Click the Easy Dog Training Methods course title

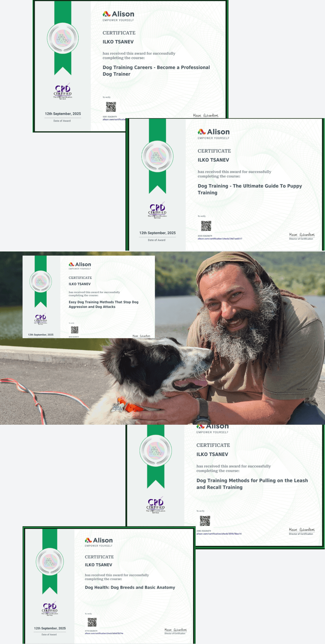(x=104, y=304)
